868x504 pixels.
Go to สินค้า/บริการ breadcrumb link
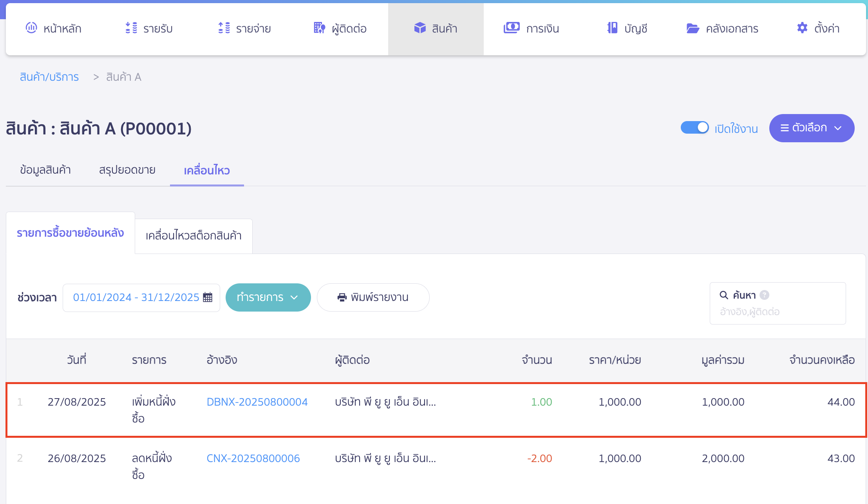49,77
